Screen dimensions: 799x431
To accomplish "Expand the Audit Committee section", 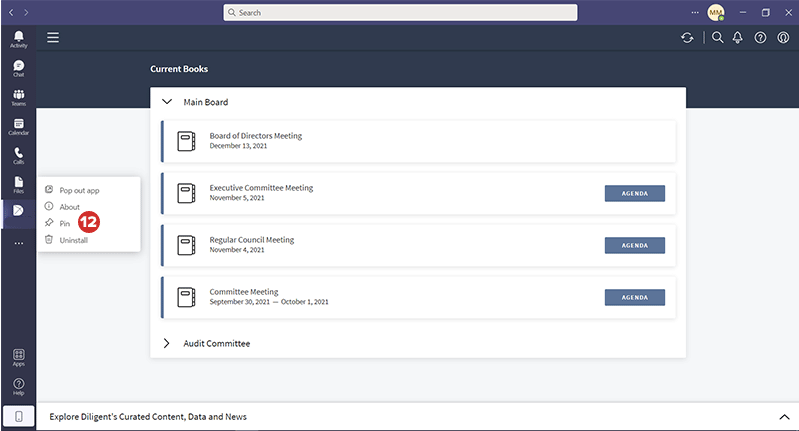I will click(167, 343).
